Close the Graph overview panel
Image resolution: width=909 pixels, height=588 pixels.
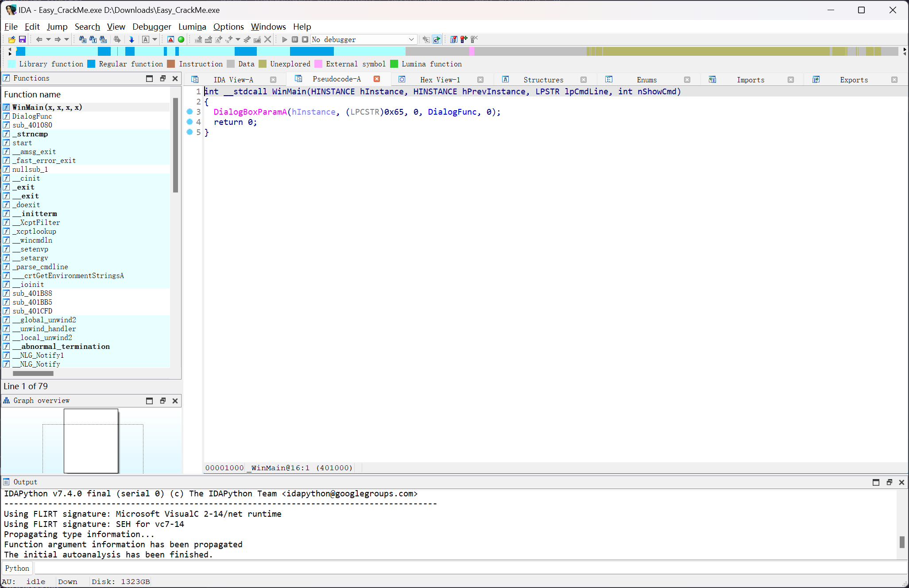click(x=175, y=401)
